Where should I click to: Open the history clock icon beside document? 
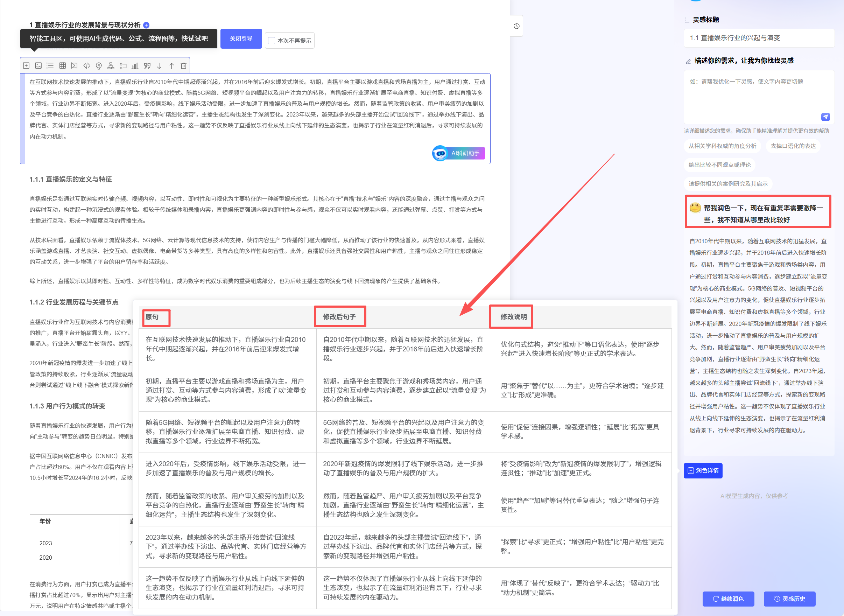[516, 26]
